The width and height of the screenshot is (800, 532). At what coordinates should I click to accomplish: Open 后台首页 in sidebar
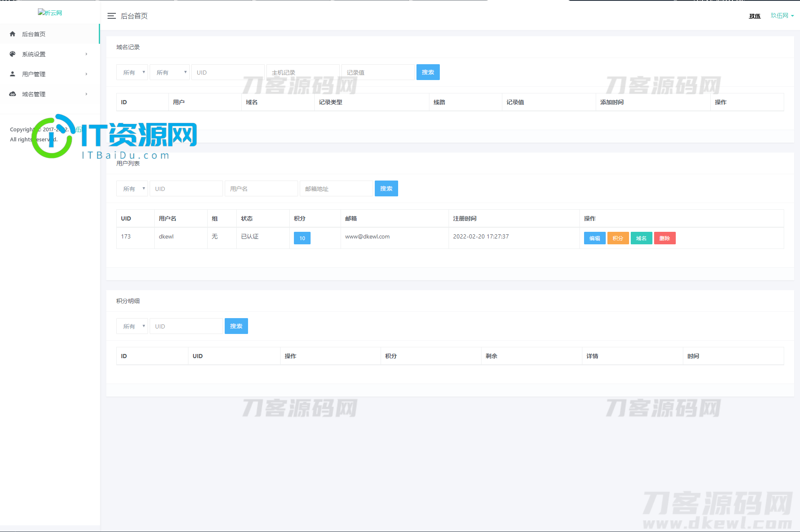tap(50, 34)
